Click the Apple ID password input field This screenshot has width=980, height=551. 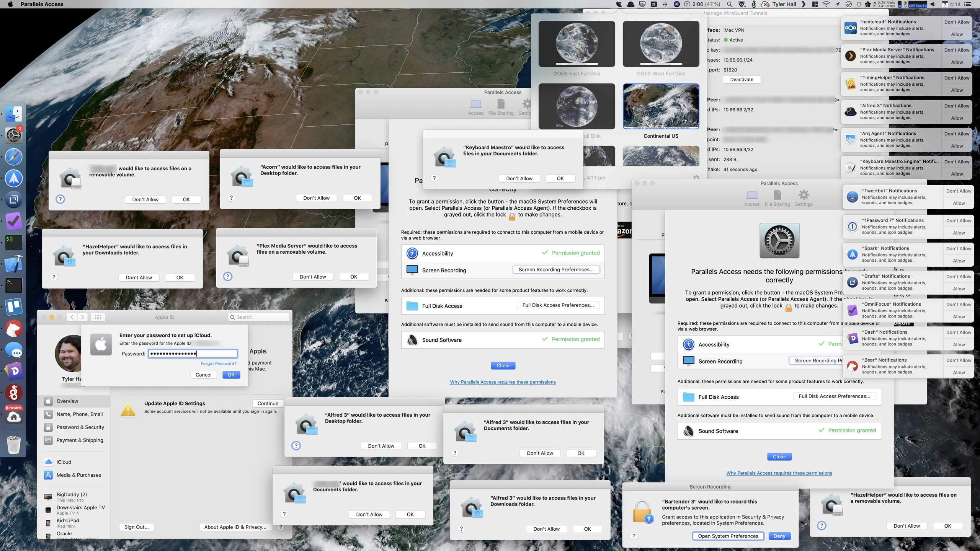[x=192, y=352]
